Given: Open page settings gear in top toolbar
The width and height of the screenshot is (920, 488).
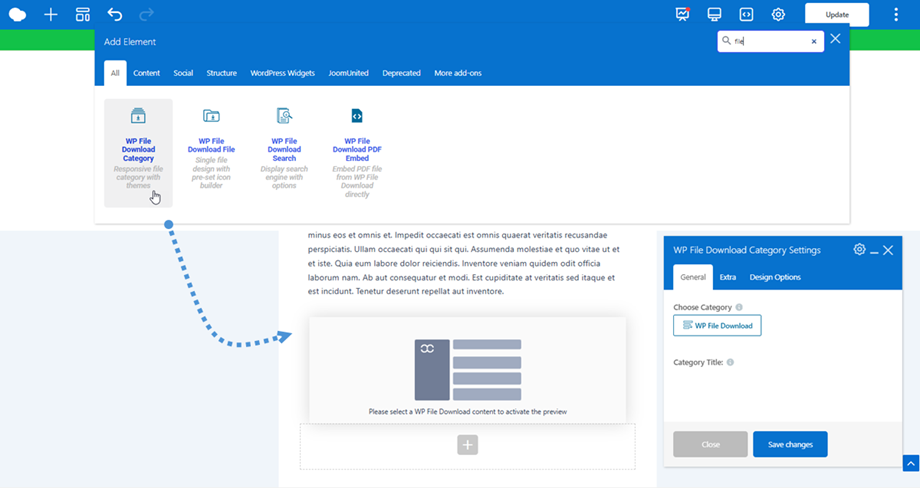Looking at the screenshot, I should 778,15.
